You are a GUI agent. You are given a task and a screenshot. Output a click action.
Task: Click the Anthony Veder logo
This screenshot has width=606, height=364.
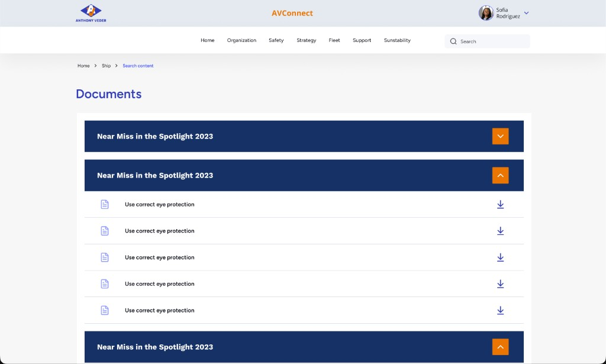tap(91, 13)
